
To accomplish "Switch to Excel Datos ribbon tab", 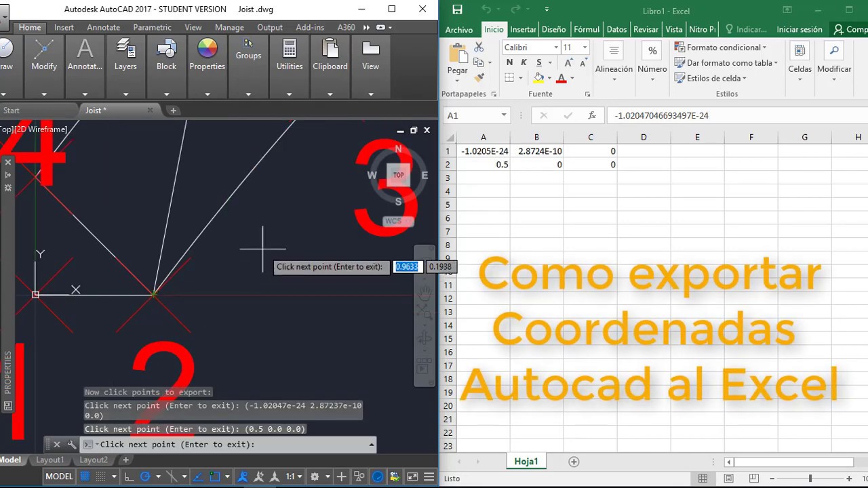I will click(x=616, y=29).
